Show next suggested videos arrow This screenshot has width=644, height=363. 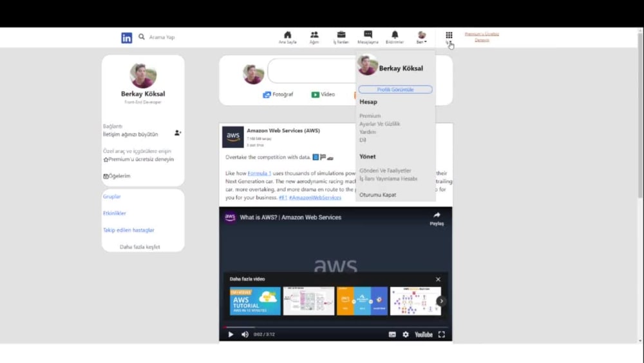[442, 301]
